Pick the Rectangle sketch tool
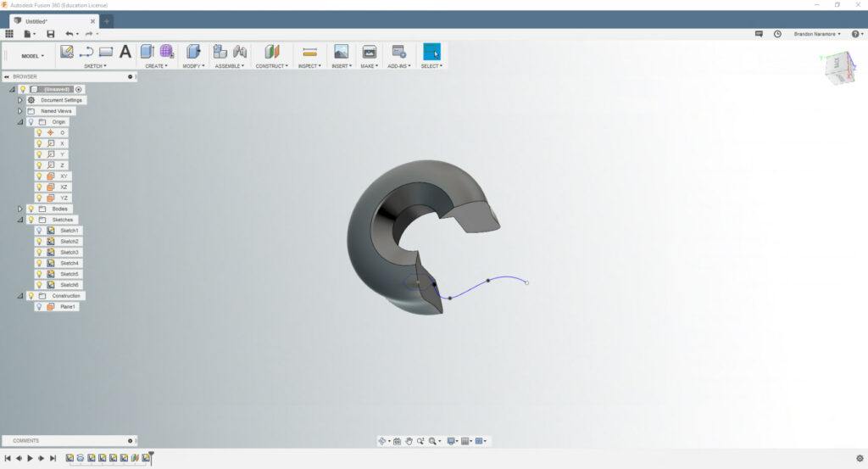 (106, 52)
